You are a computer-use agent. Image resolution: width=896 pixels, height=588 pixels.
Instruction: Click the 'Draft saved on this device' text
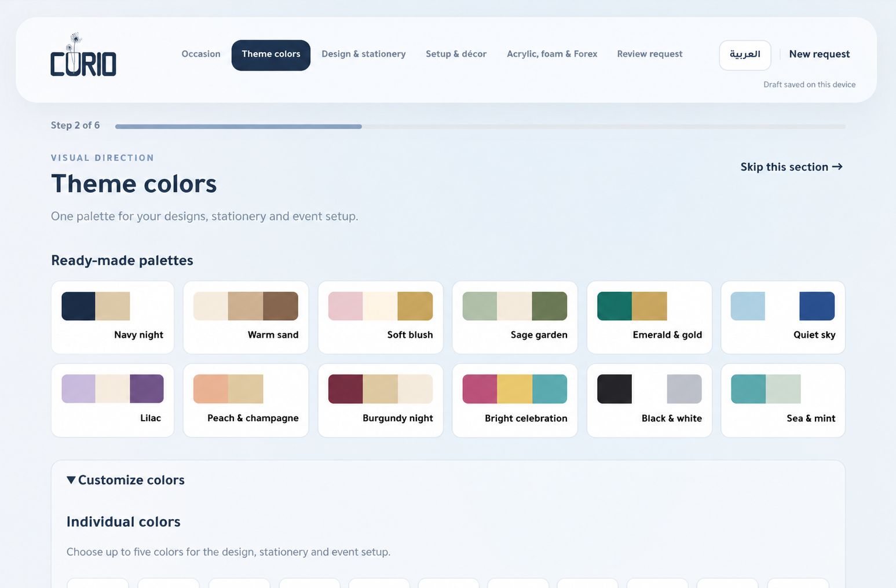pyautogui.click(x=809, y=84)
